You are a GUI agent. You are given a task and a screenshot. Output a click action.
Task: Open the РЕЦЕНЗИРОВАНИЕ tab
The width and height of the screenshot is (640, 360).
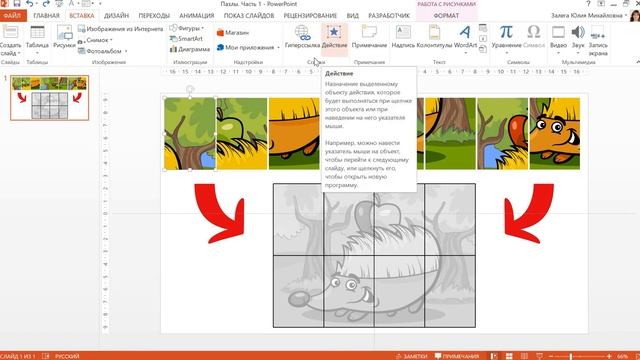[310, 16]
